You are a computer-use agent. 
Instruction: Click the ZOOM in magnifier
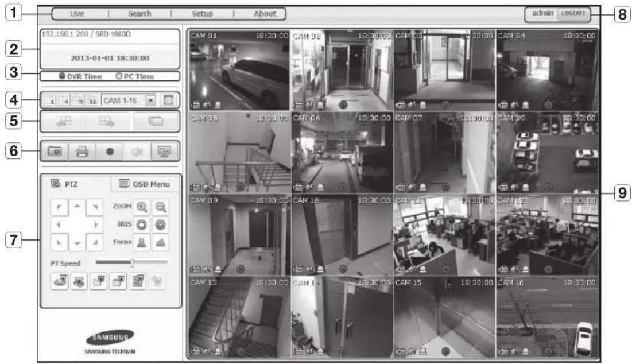coord(141,207)
